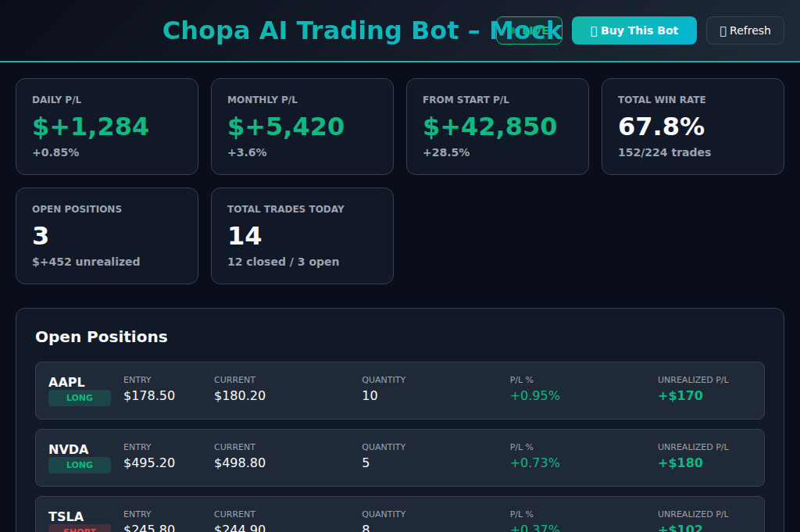Click NVDA entry price $495.20
This screenshot has height=532, width=800.
(149, 463)
